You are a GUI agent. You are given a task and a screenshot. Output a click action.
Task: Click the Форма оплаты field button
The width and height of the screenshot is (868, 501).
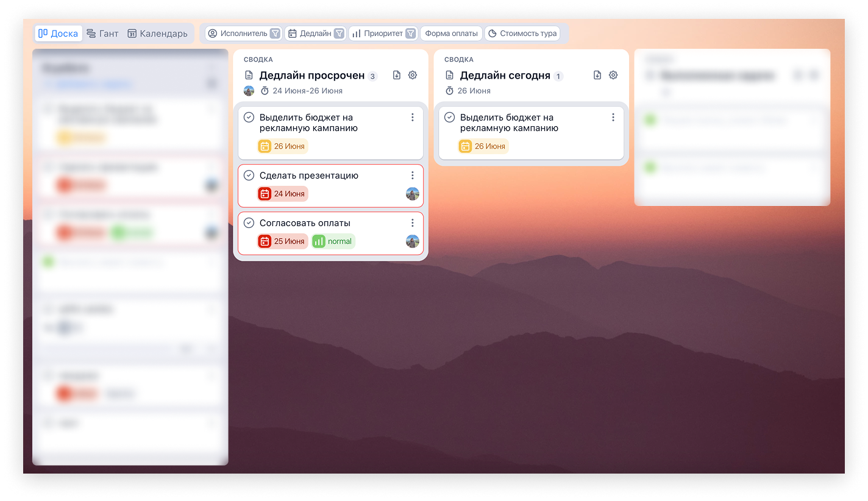pyautogui.click(x=451, y=34)
